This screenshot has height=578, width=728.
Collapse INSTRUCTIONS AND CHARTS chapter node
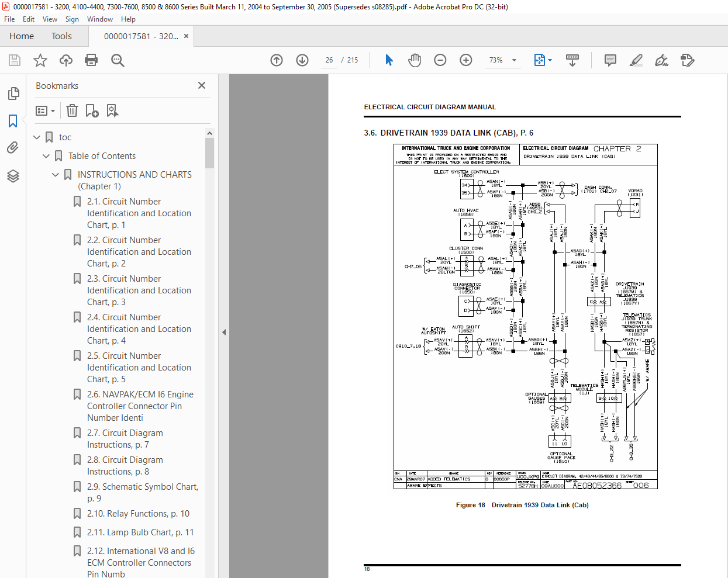click(x=56, y=175)
